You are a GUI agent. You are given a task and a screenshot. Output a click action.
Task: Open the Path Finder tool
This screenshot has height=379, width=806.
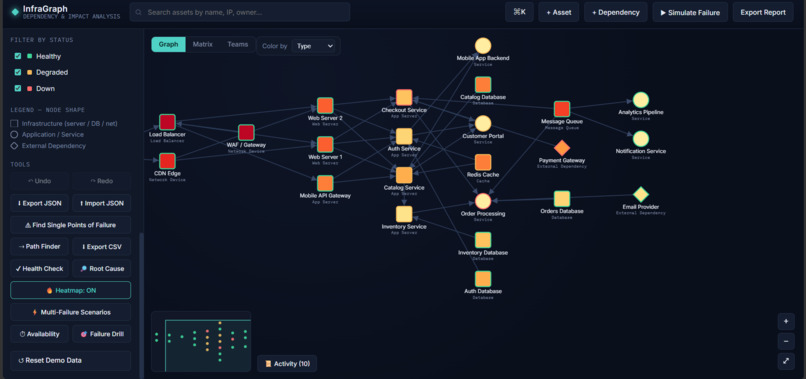click(39, 247)
